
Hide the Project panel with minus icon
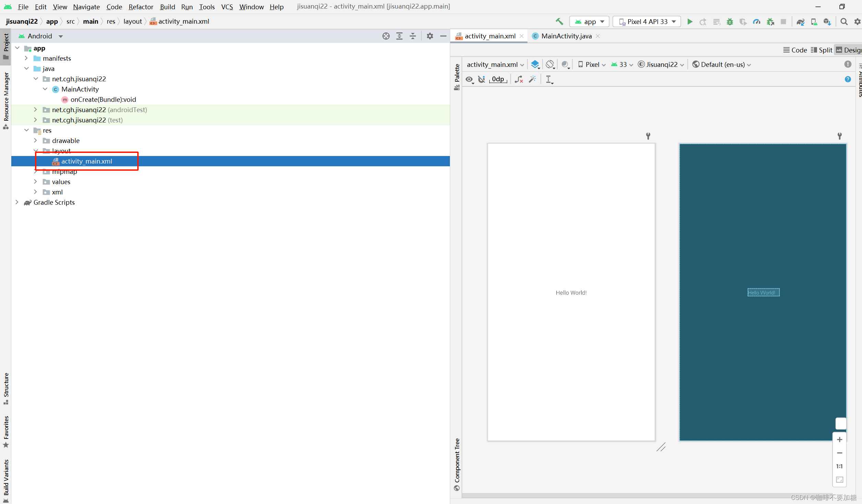point(443,36)
